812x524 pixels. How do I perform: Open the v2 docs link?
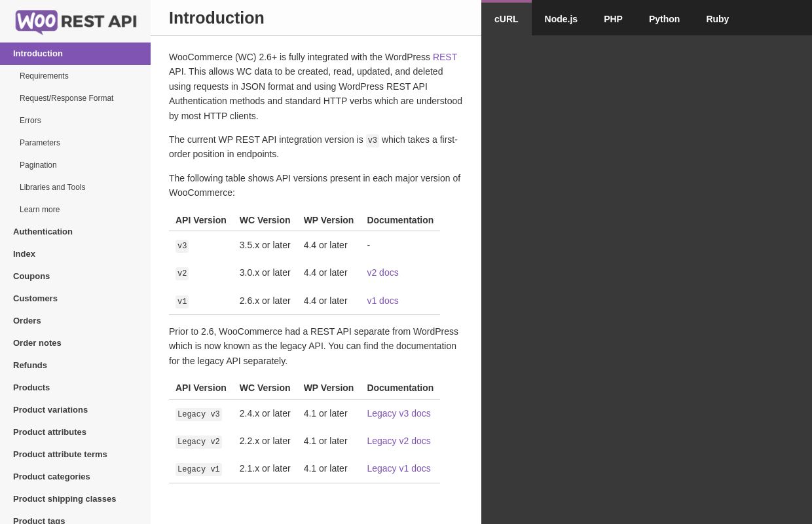(x=382, y=272)
